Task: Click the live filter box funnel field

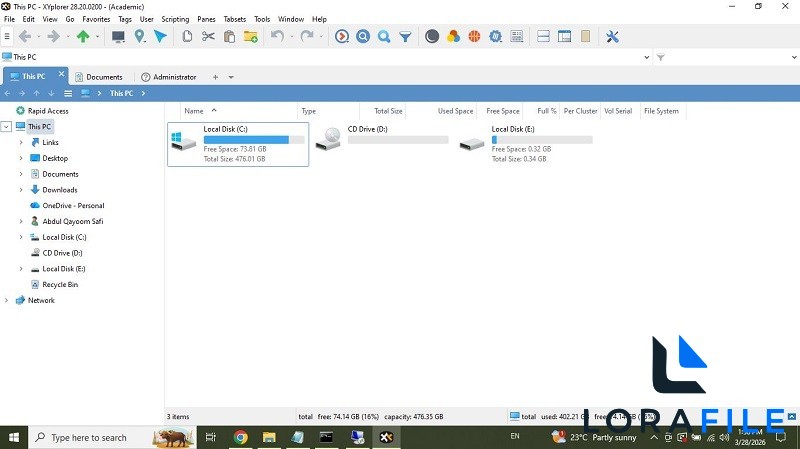Action: (x=727, y=57)
